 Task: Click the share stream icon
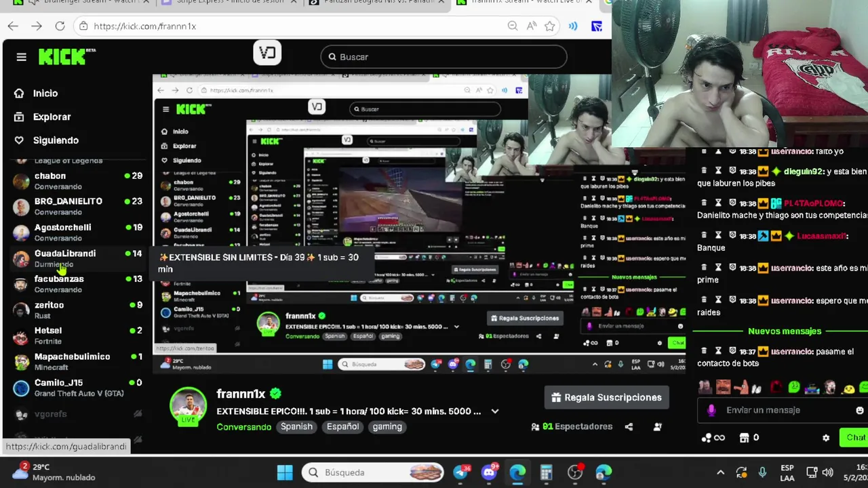coord(629,426)
